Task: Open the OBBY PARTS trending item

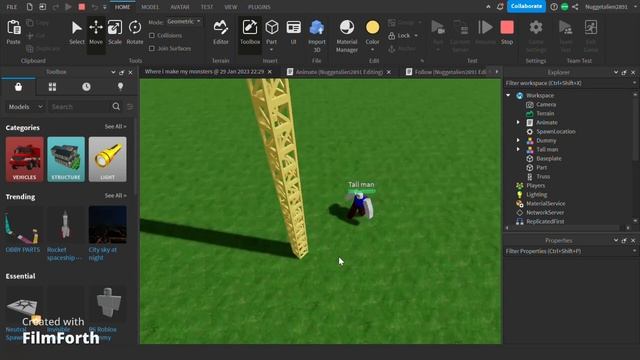Action: tap(23, 230)
